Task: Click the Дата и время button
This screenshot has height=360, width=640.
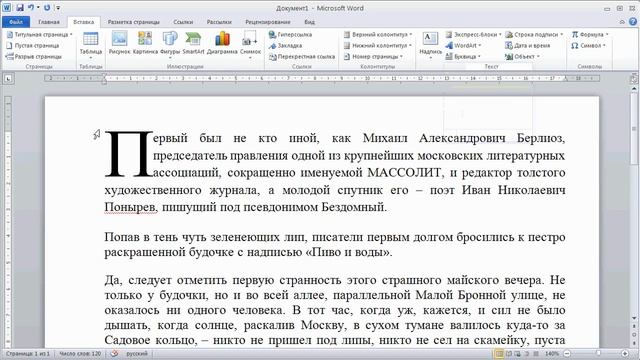Action: point(528,46)
